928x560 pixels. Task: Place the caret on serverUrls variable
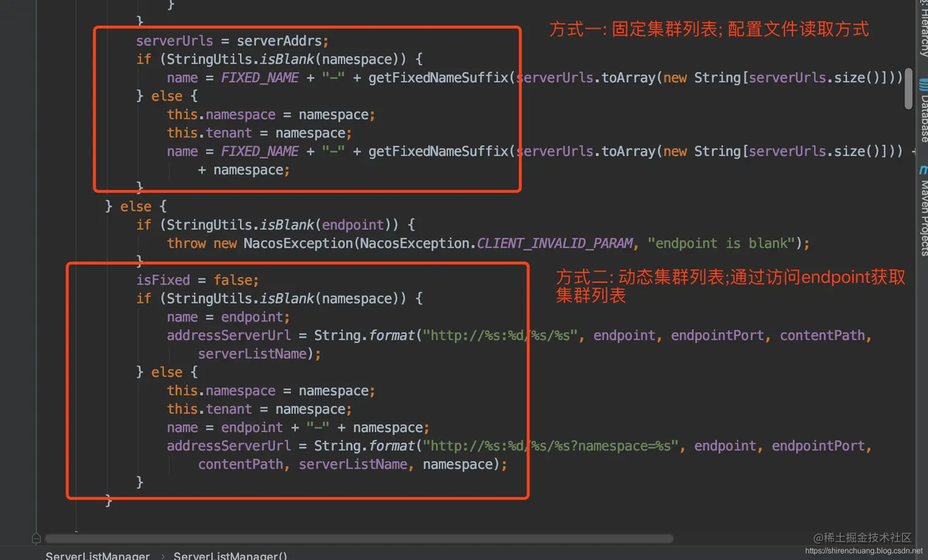tap(174, 40)
